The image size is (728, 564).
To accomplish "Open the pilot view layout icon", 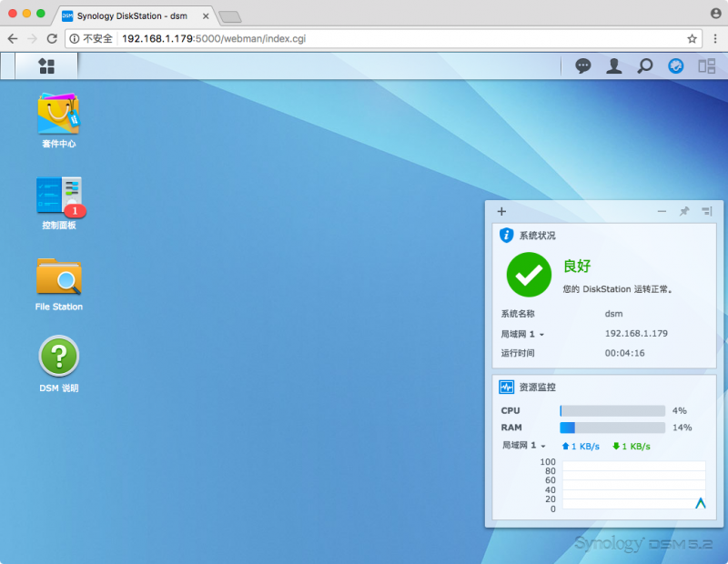I will [x=707, y=65].
